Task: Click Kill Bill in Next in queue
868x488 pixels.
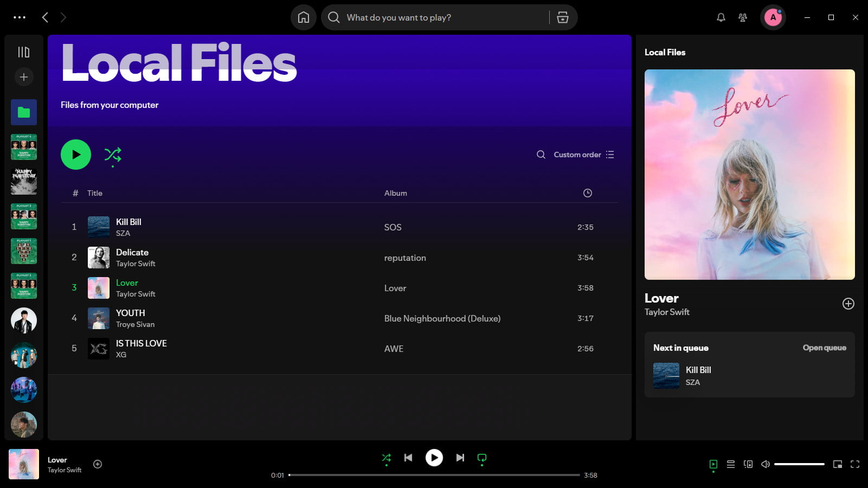Action: [x=698, y=370]
